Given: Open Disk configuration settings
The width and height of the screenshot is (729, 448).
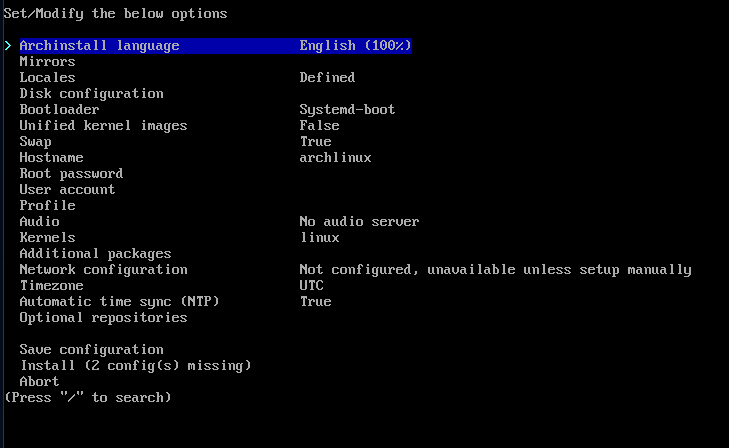Looking at the screenshot, I should pyautogui.click(x=91, y=93).
